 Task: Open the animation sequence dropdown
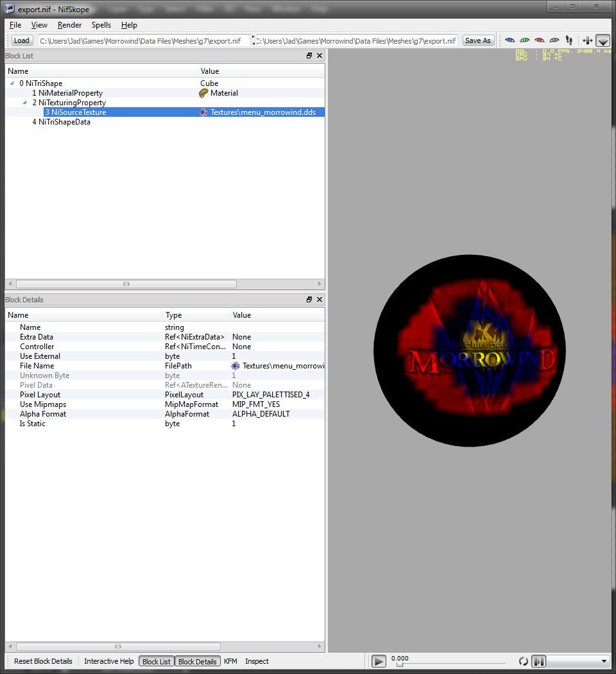[x=578, y=661]
